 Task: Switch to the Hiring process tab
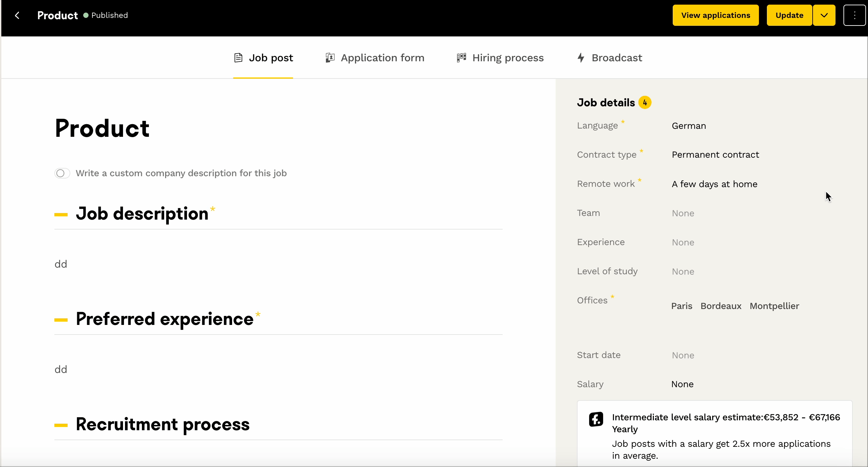click(x=508, y=58)
